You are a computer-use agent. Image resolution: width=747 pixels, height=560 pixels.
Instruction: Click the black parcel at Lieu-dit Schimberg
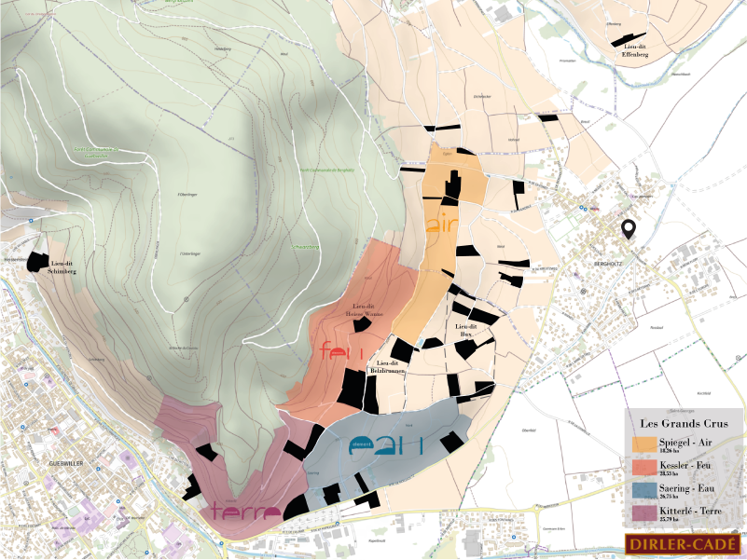[x=37, y=262]
